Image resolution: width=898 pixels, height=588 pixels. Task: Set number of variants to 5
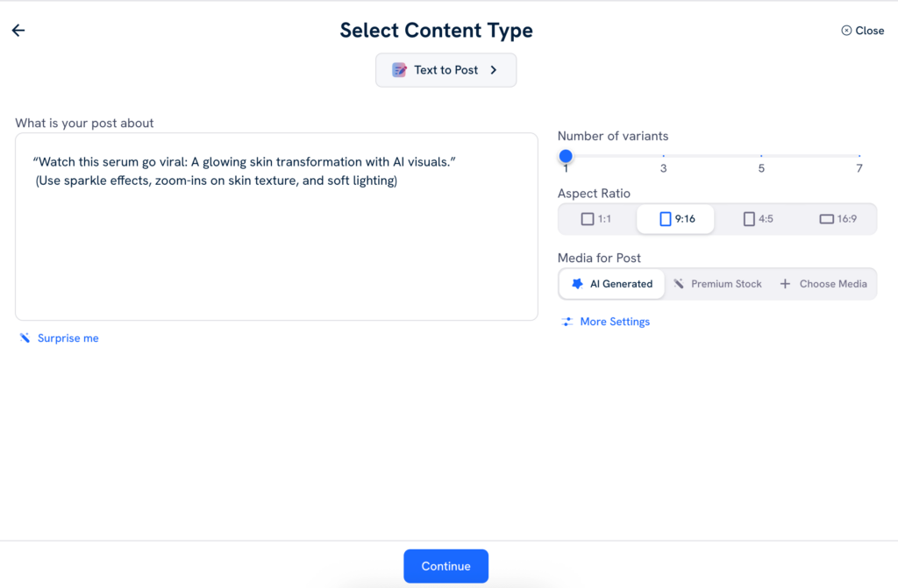761,156
